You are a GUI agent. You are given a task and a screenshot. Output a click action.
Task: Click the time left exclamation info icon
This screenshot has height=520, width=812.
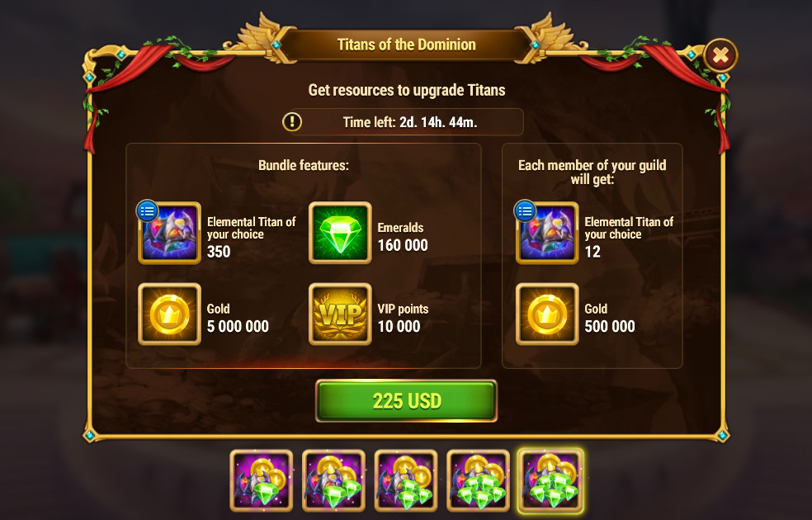(x=292, y=122)
